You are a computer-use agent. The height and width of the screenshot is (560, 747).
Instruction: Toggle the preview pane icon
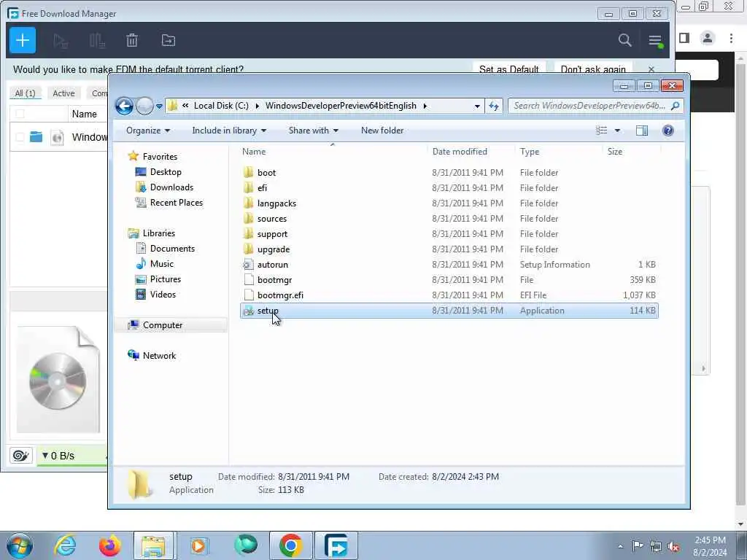[x=642, y=131]
